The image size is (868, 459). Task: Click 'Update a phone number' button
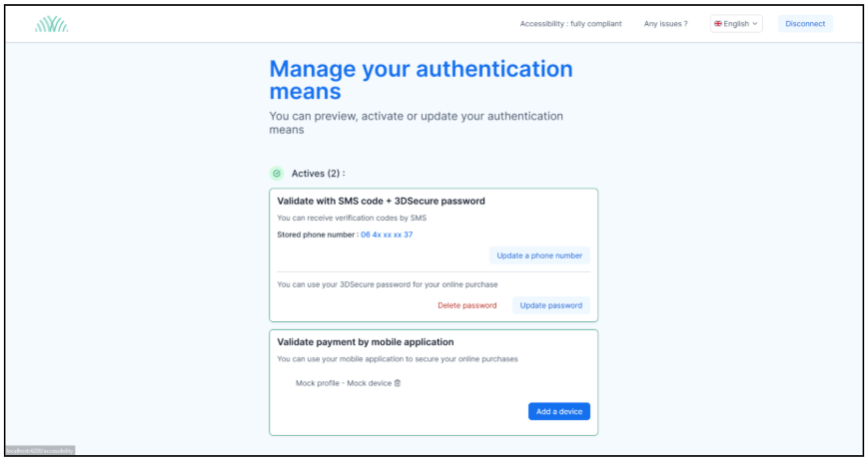pos(539,255)
